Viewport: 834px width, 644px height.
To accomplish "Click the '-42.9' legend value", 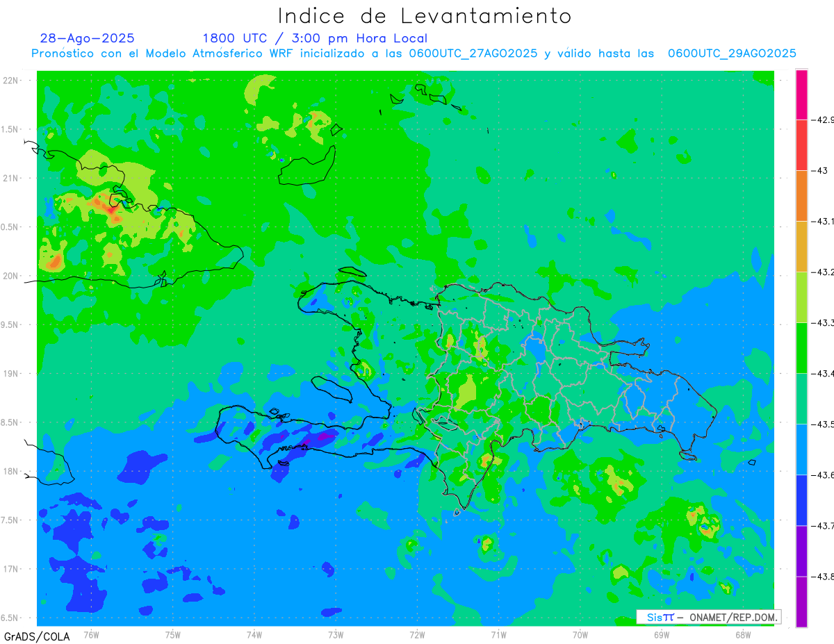I will [824, 119].
